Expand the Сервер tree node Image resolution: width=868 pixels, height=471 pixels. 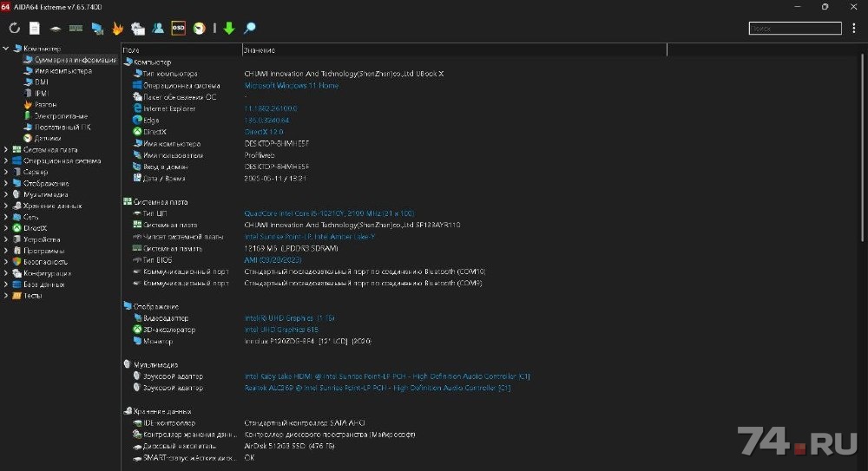(6, 172)
